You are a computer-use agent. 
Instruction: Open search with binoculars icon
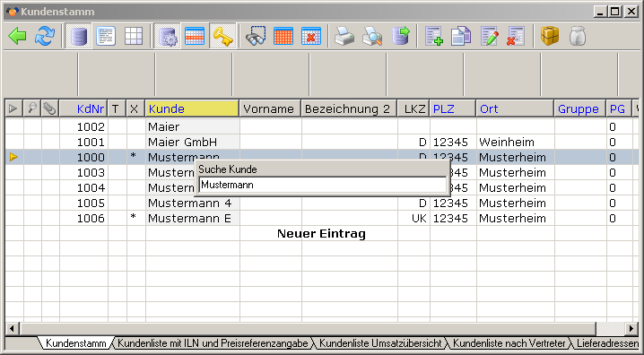(x=256, y=36)
